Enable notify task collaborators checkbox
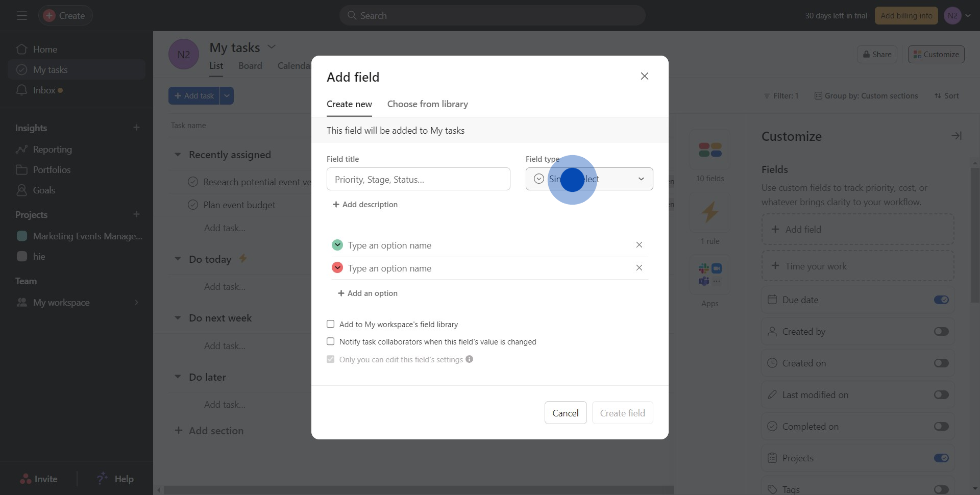Image resolution: width=980 pixels, height=495 pixels. pyautogui.click(x=331, y=341)
